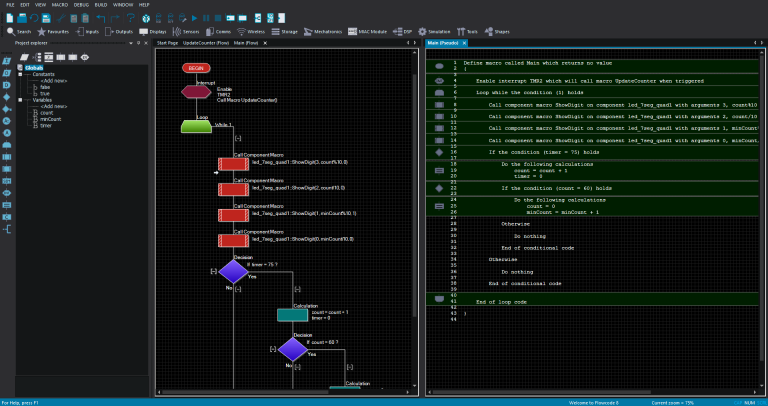Select the 'If timer = 75' decision diamond
The image size is (768, 406).
[x=233, y=271]
